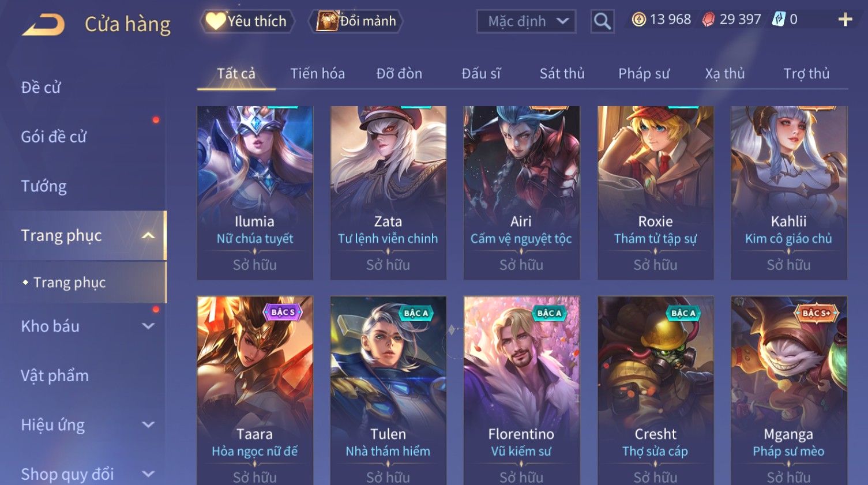Tap the blue voucher currency icon
The width and height of the screenshot is (868, 485).
click(x=779, y=20)
